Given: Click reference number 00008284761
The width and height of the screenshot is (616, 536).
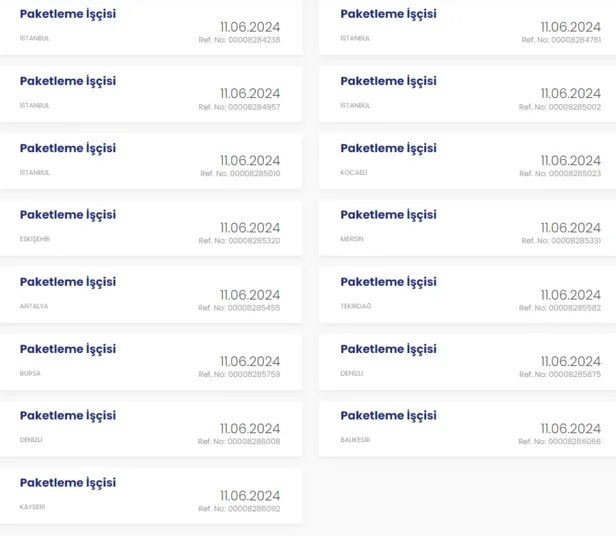Looking at the screenshot, I should 560,40.
